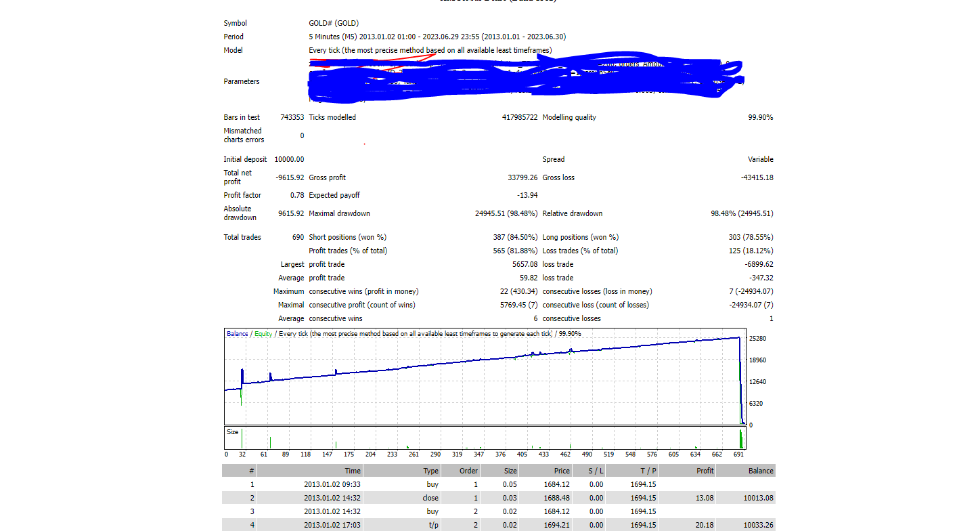980x531 pixels.
Task: Click the consecutive wins value 22 (430.34)
Action: pyautogui.click(x=519, y=291)
